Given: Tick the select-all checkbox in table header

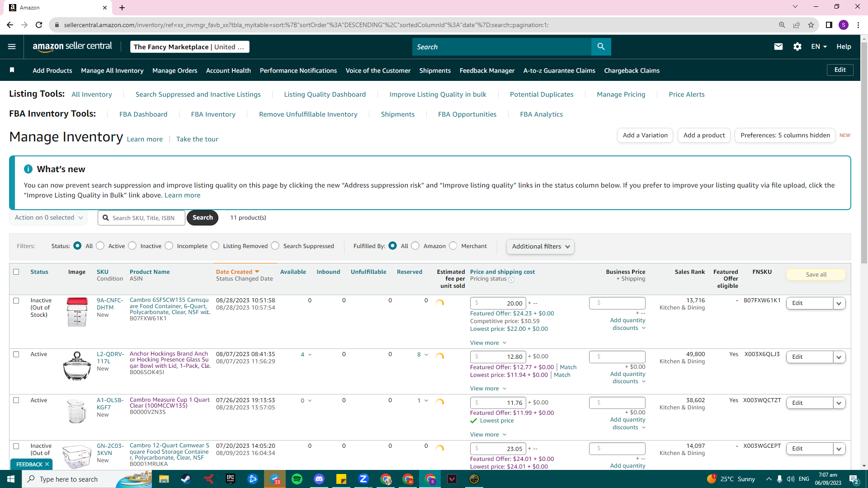Looking at the screenshot, I should click(x=16, y=272).
